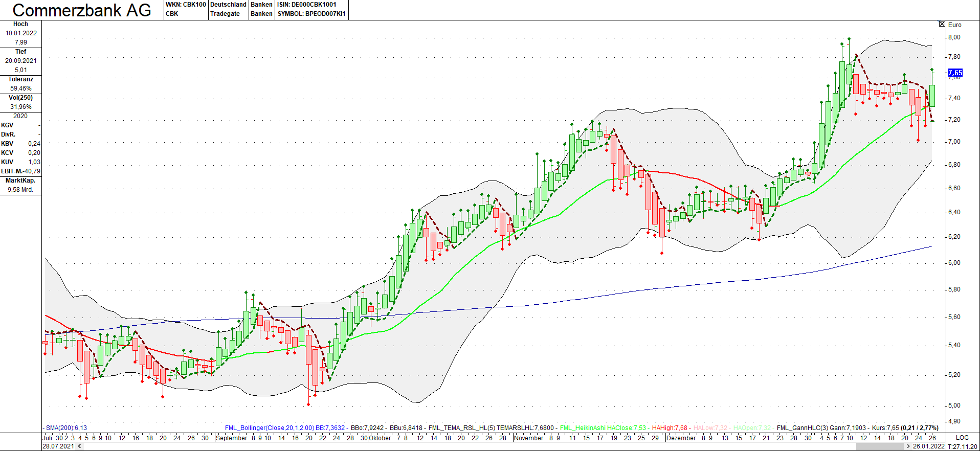
Task: Click the Dezember month label on the time axis
Action: tap(681, 438)
